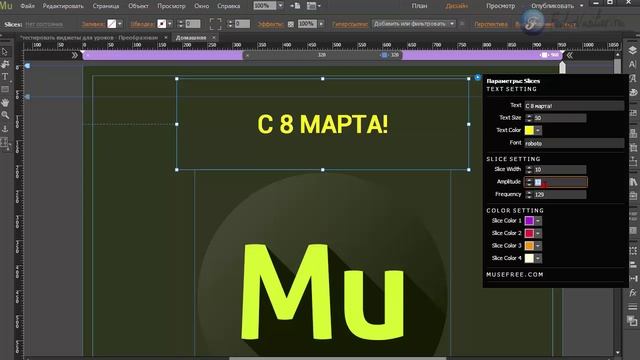Close the Домашняя document tab

[213, 38]
